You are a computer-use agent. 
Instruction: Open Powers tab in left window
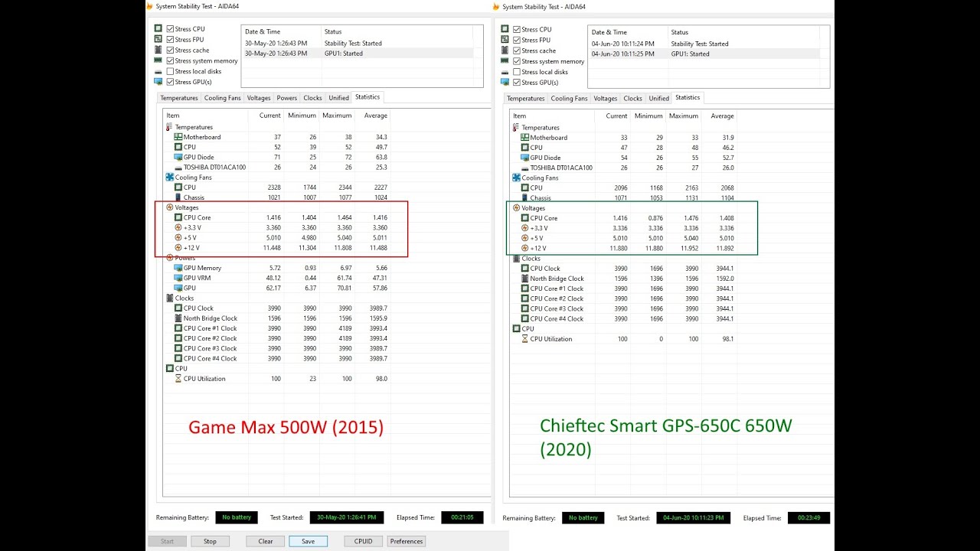click(287, 98)
